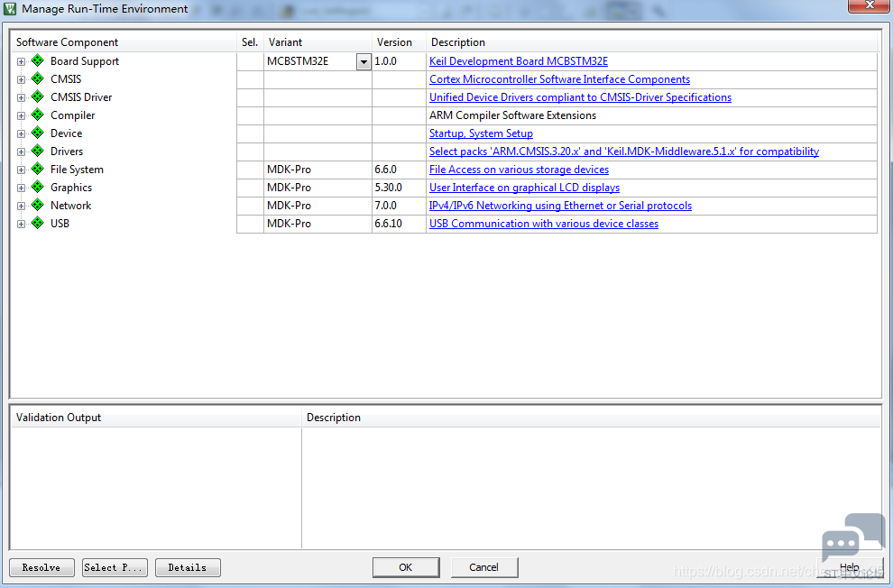
Task: Open the MCBSTM32E variant dropdown arrow
Action: click(364, 62)
